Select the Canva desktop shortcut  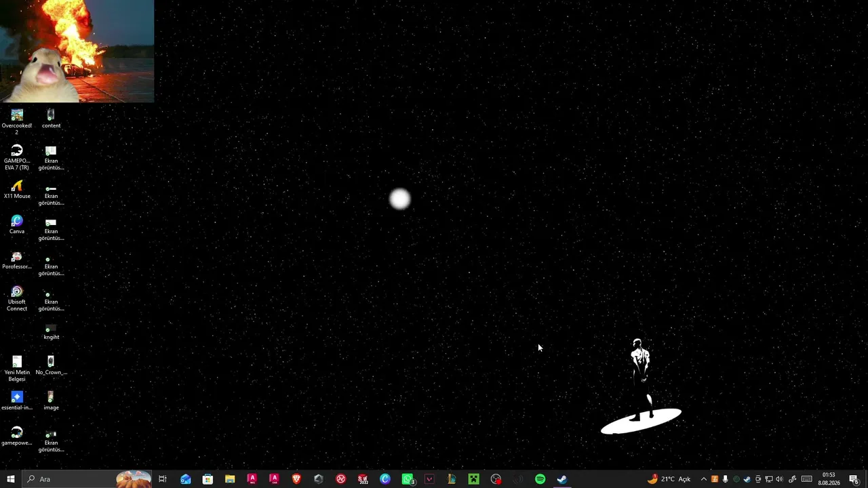17,225
